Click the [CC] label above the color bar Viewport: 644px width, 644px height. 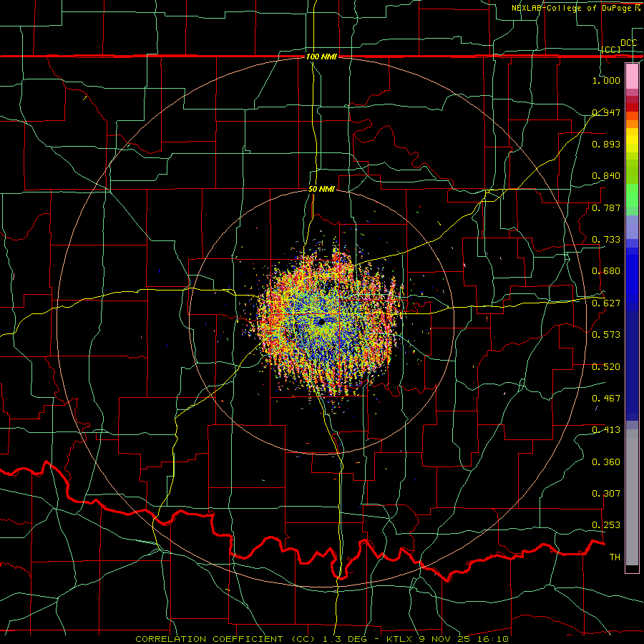click(611, 49)
